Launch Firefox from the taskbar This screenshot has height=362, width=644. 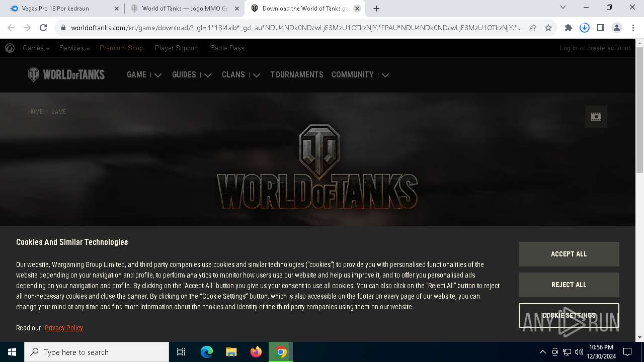click(256, 352)
